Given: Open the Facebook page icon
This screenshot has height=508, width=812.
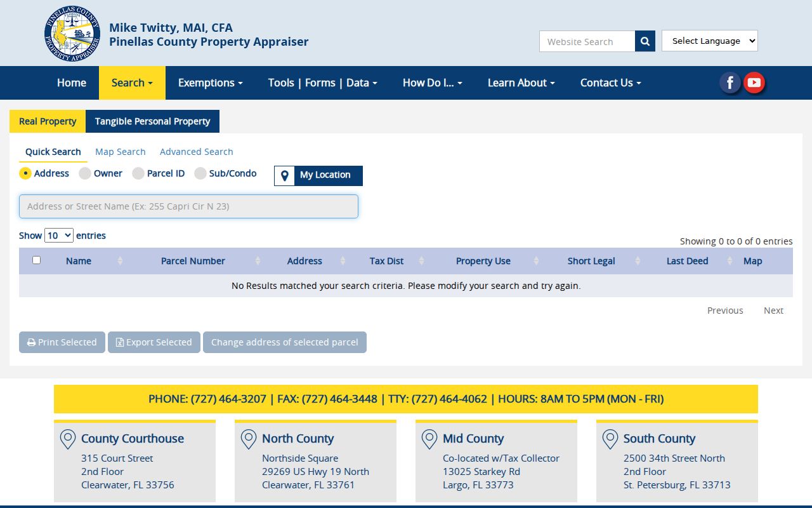Looking at the screenshot, I should [730, 83].
